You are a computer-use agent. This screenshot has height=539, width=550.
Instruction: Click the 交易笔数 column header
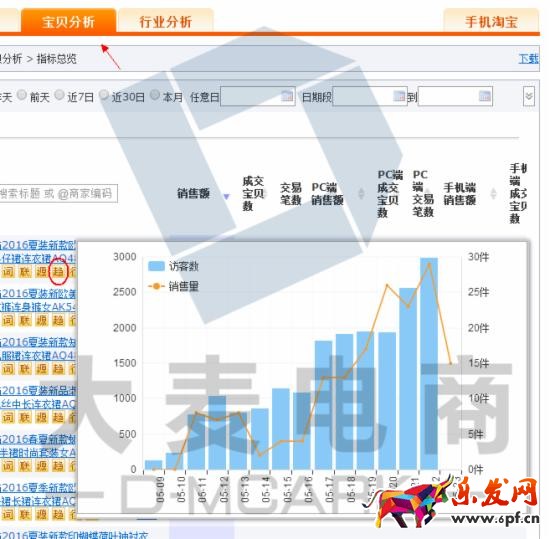(x=290, y=194)
